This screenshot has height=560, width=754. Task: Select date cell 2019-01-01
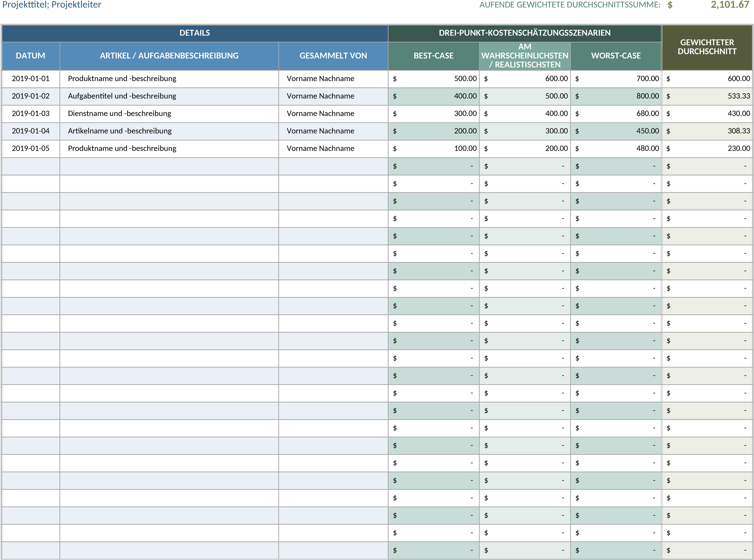click(x=30, y=79)
